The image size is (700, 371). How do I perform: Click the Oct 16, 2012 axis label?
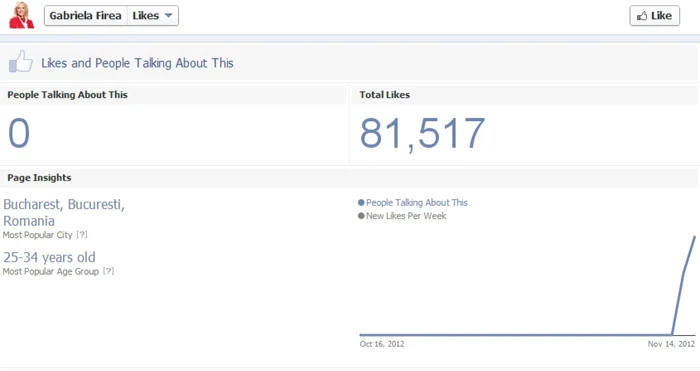point(382,344)
